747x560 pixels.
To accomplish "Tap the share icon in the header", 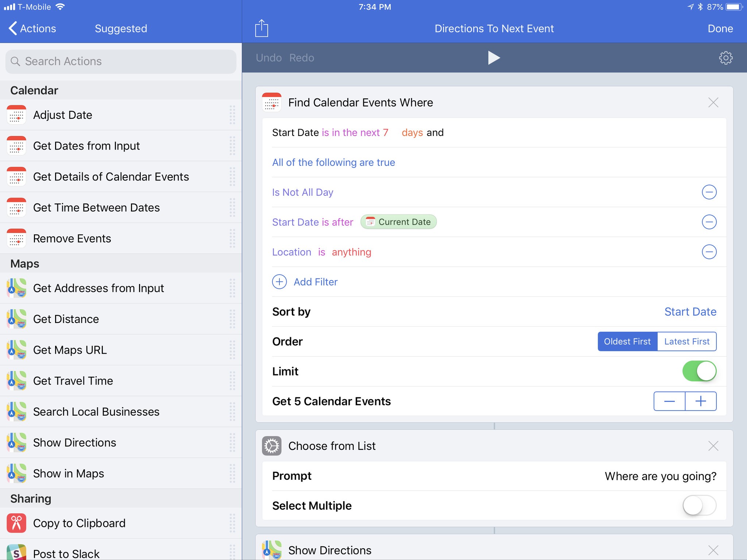I will (262, 28).
